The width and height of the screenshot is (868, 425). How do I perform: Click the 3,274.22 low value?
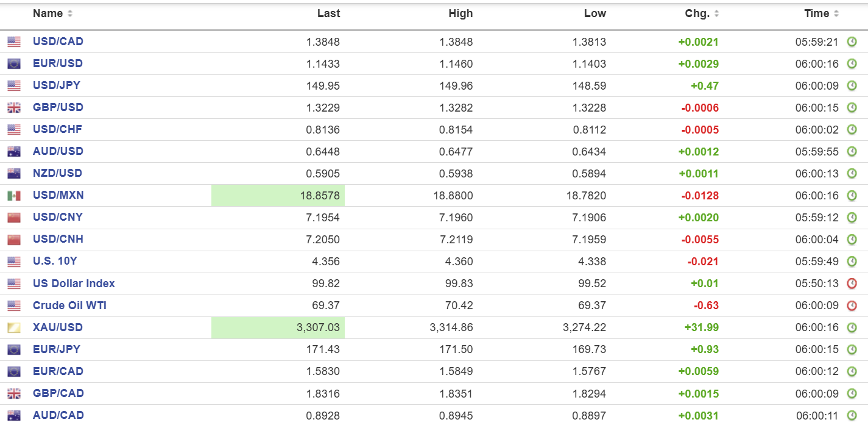click(x=585, y=327)
